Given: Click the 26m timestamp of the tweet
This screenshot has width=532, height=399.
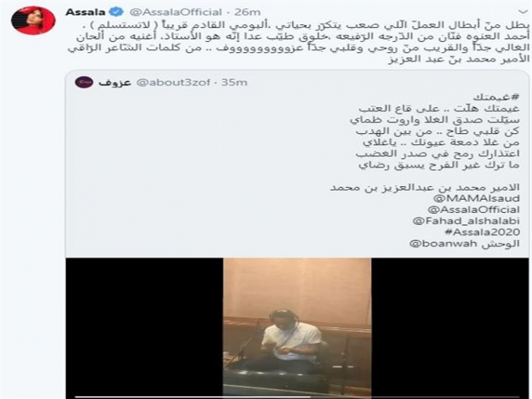Looking at the screenshot, I should [x=247, y=12].
